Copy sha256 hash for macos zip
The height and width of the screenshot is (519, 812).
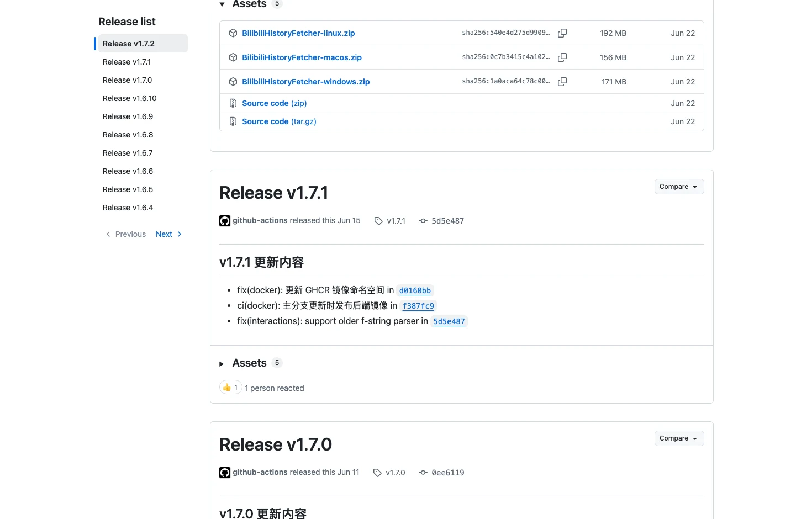pyautogui.click(x=562, y=57)
